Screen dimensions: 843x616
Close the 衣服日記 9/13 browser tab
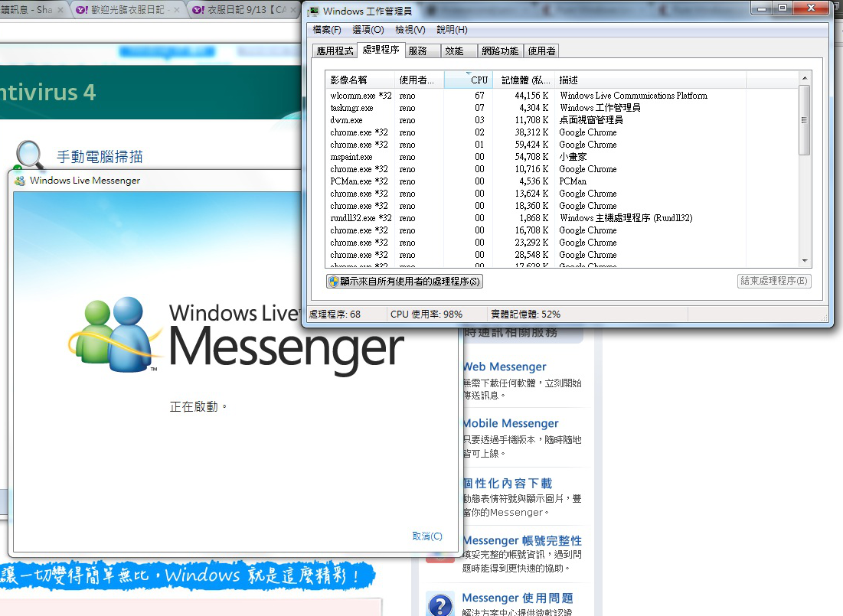[293, 10]
